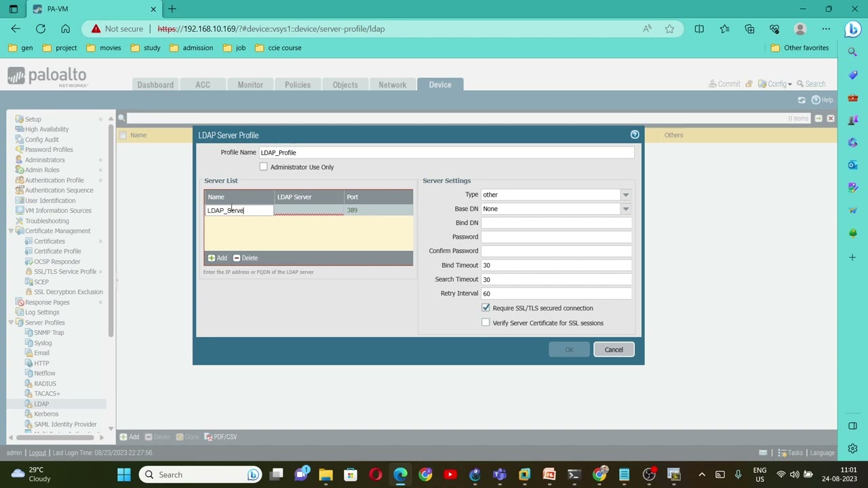
Task: Click the browser home icon
Action: (x=65, y=28)
